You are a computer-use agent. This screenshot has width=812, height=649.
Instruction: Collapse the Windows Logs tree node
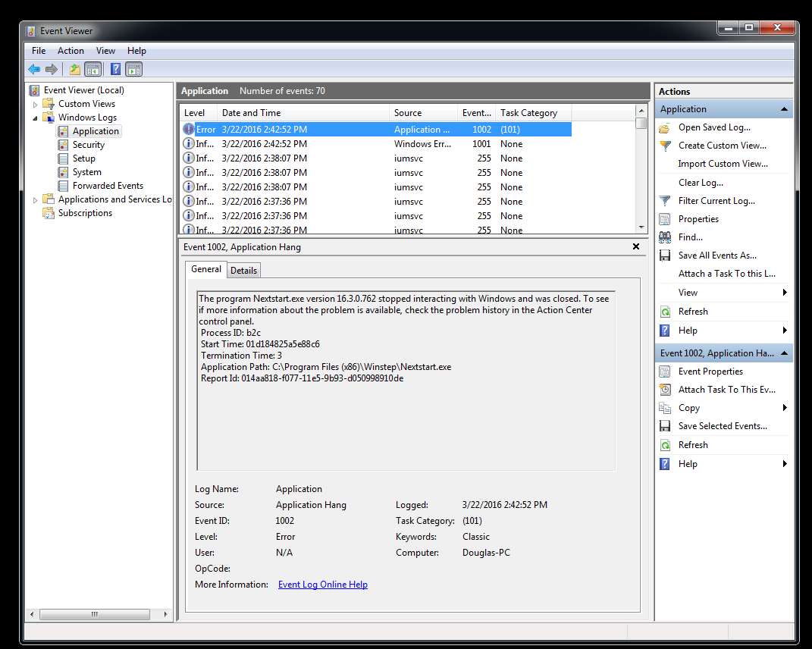35,118
